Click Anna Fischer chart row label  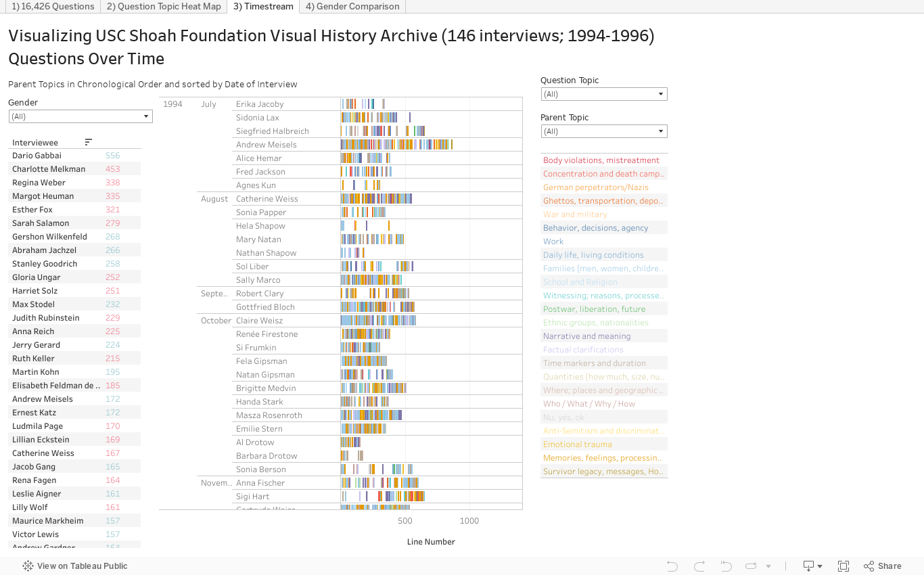pyautogui.click(x=260, y=483)
